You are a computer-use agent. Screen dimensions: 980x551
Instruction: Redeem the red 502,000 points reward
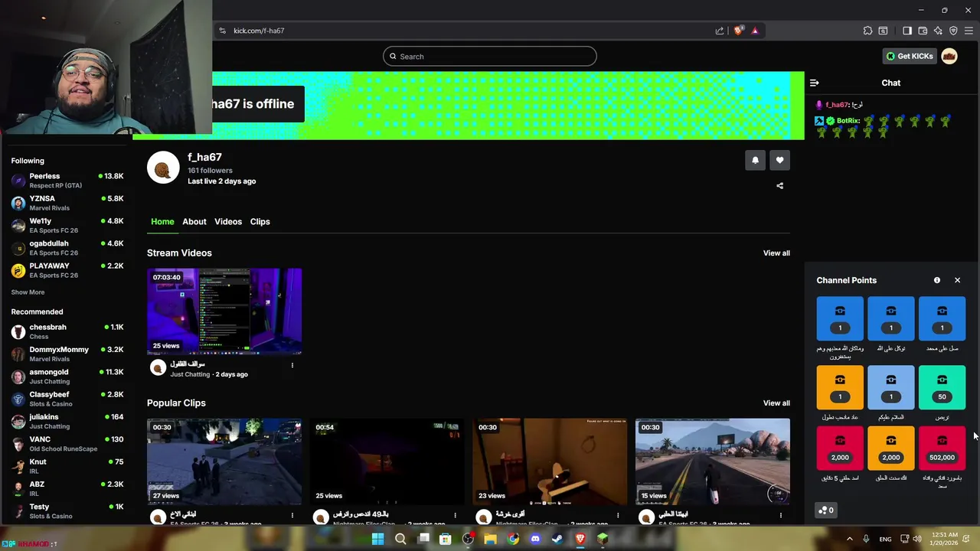click(x=942, y=448)
